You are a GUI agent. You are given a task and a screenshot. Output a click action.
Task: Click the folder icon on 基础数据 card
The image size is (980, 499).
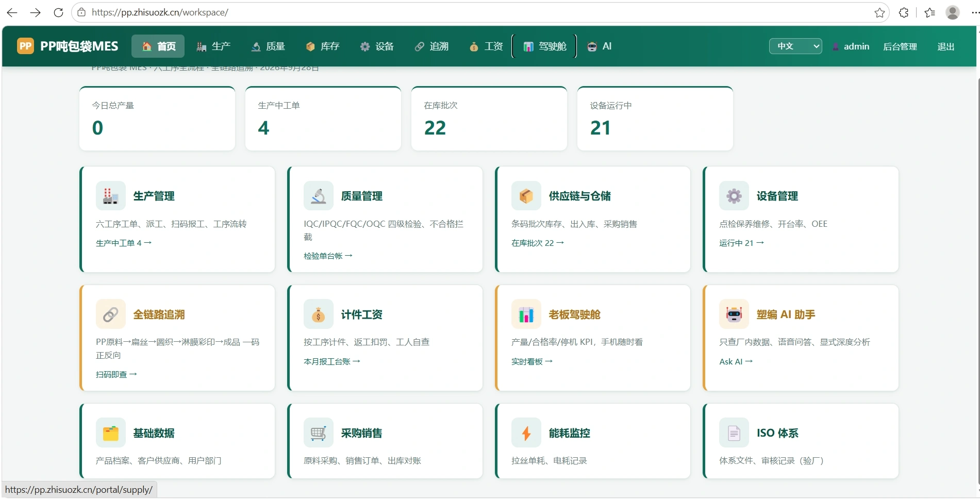pos(110,433)
